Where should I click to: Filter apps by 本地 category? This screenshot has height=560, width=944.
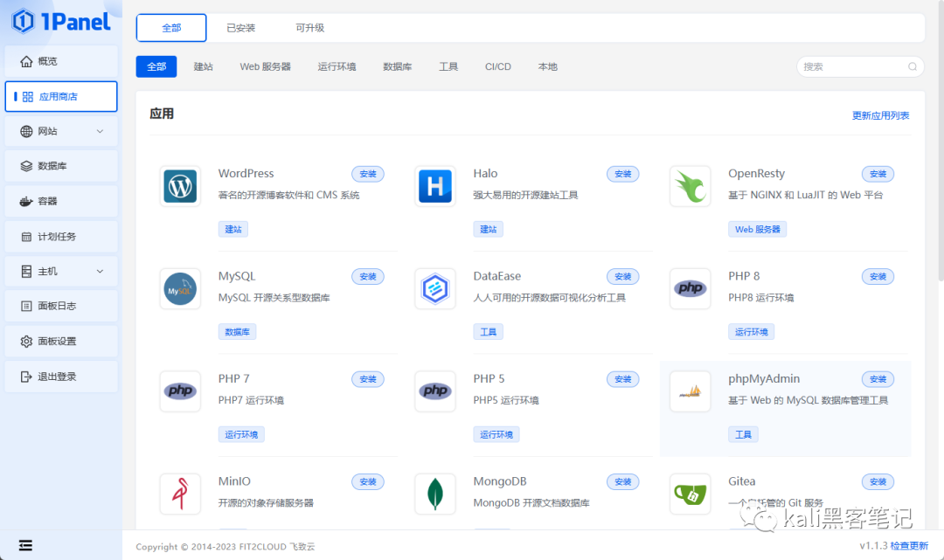pyautogui.click(x=548, y=66)
